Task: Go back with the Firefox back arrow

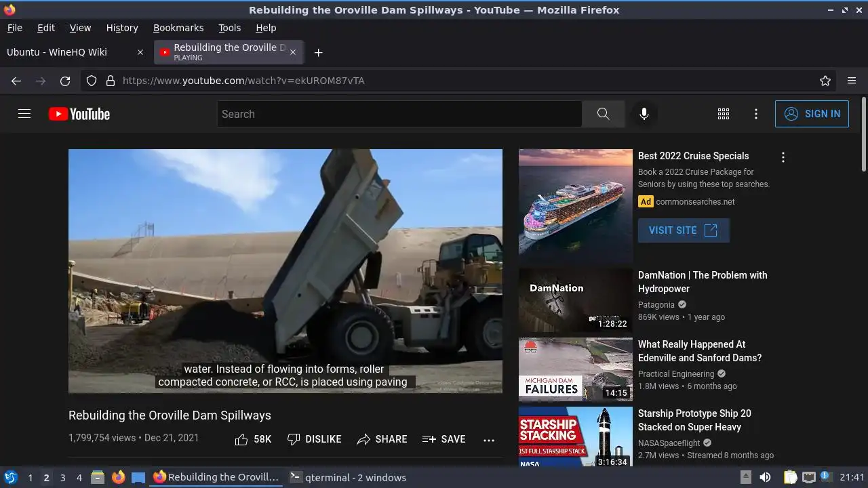Action: 16,81
